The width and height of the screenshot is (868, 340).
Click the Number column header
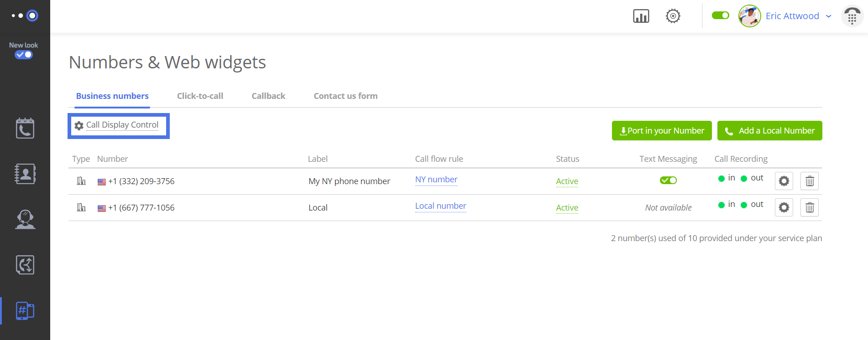click(x=112, y=159)
